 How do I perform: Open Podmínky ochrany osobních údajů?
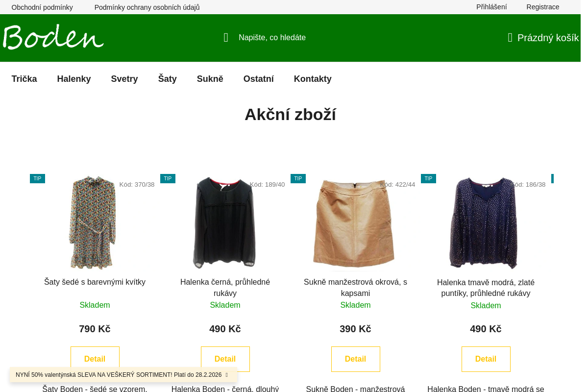(147, 7)
